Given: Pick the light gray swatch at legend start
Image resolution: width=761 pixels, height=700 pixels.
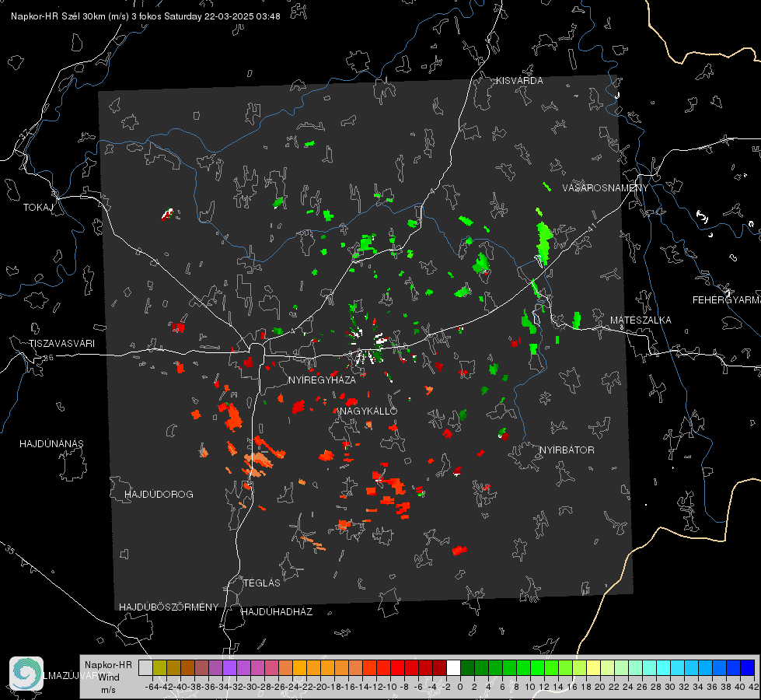Looking at the screenshot, I should click(145, 667).
